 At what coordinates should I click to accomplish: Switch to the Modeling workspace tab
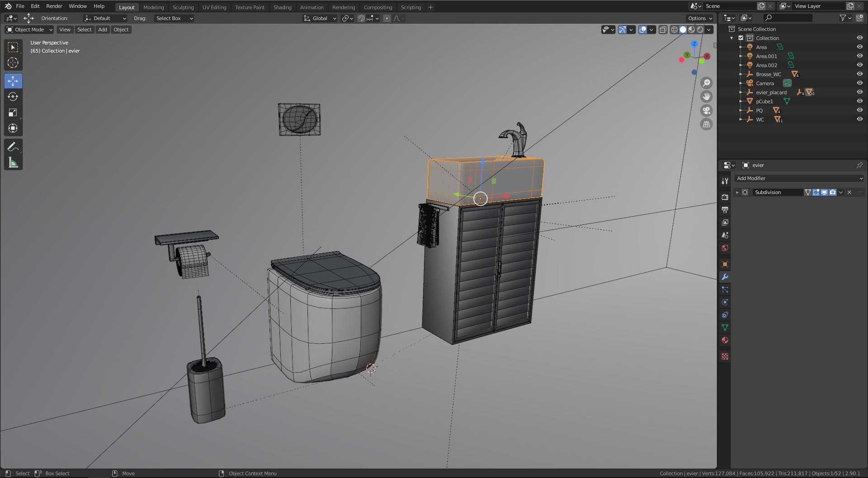point(154,7)
